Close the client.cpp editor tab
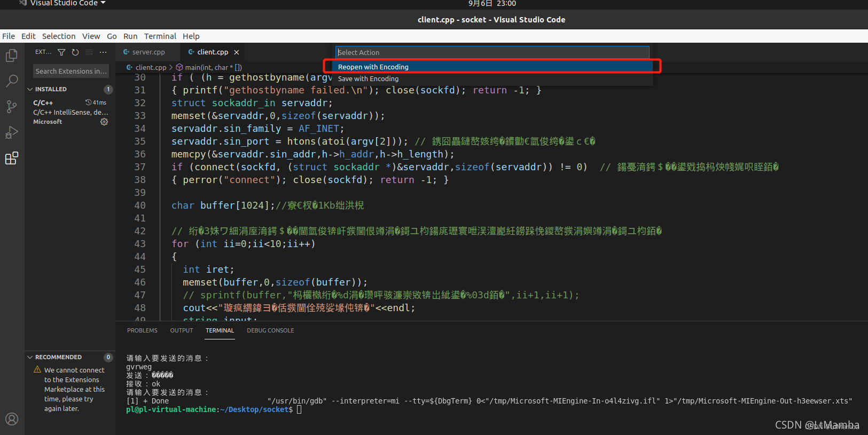Viewport: 868px width, 435px height. pyautogui.click(x=237, y=52)
